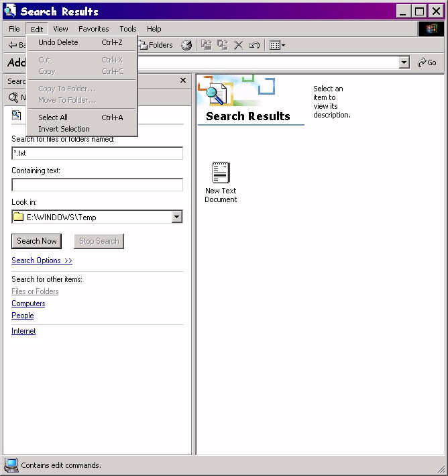Click the New search magnifier icon
The height and width of the screenshot is (476, 448).
[x=13, y=97]
